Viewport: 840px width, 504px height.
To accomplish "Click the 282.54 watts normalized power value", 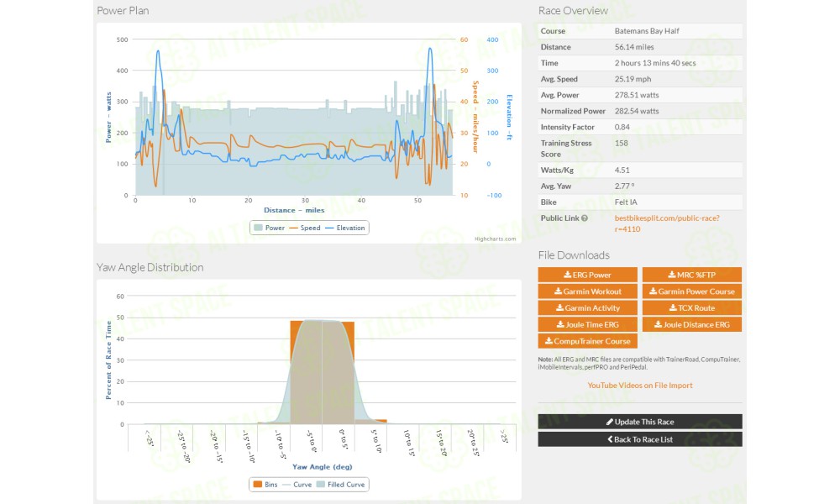I will click(x=637, y=112).
